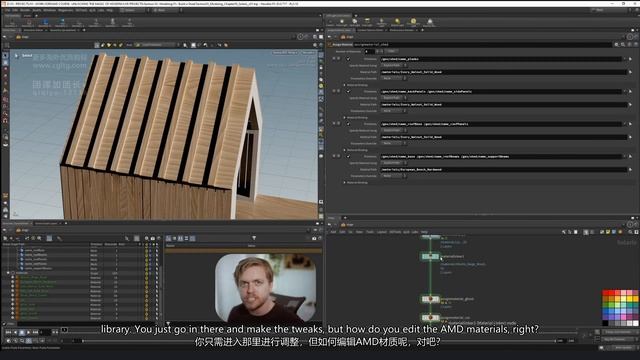This screenshot has width=640, height=360.
Task: Jump to first frame in playbar
Action: [x=8, y=332]
